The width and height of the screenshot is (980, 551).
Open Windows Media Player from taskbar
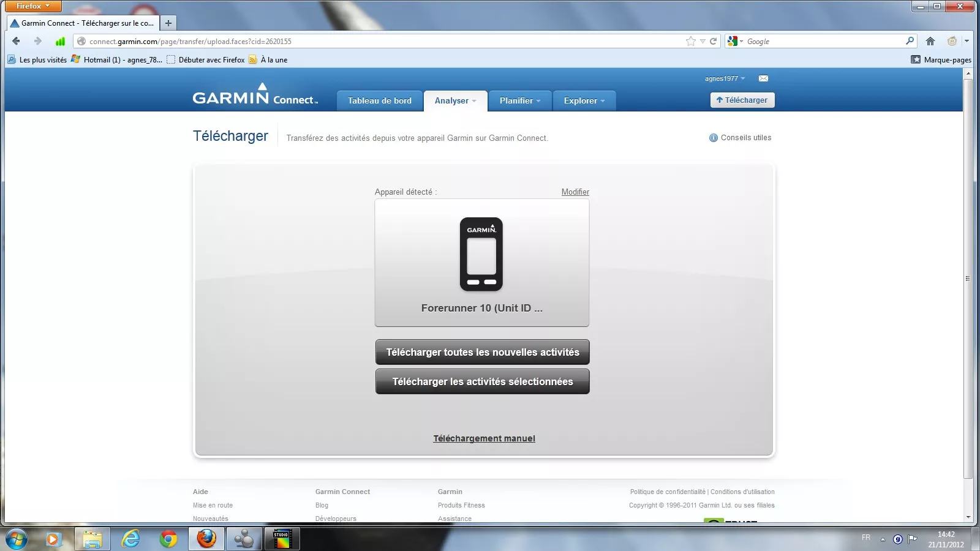[53, 539]
